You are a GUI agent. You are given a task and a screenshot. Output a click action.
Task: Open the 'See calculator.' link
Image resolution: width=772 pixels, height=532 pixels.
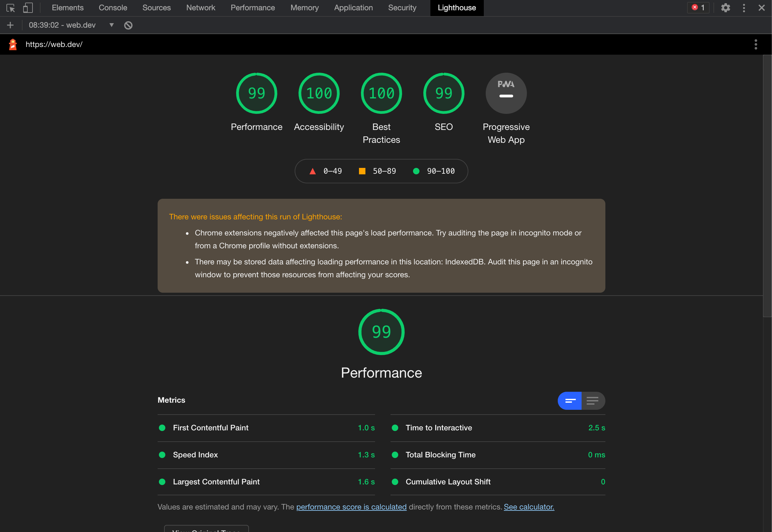tap(529, 507)
